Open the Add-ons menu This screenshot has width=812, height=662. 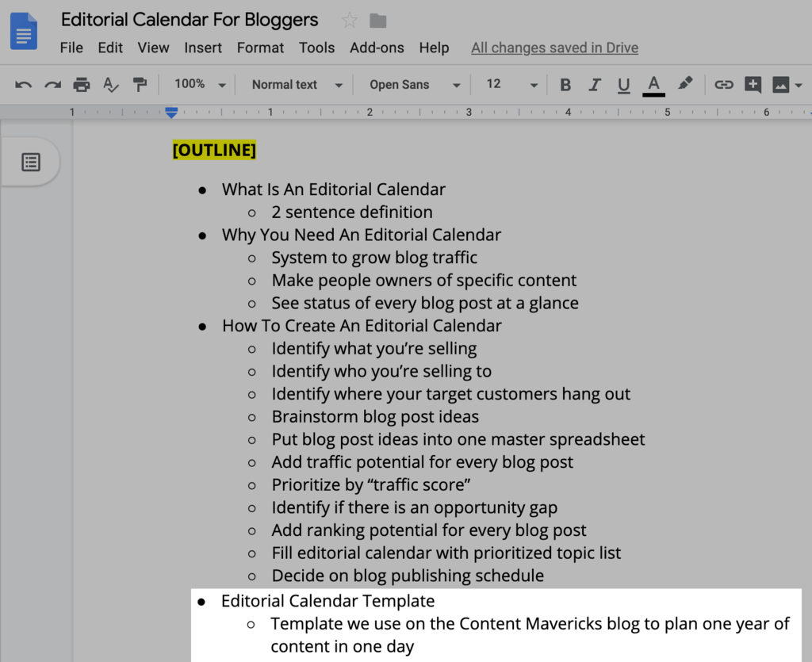pyautogui.click(x=377, y=48)
